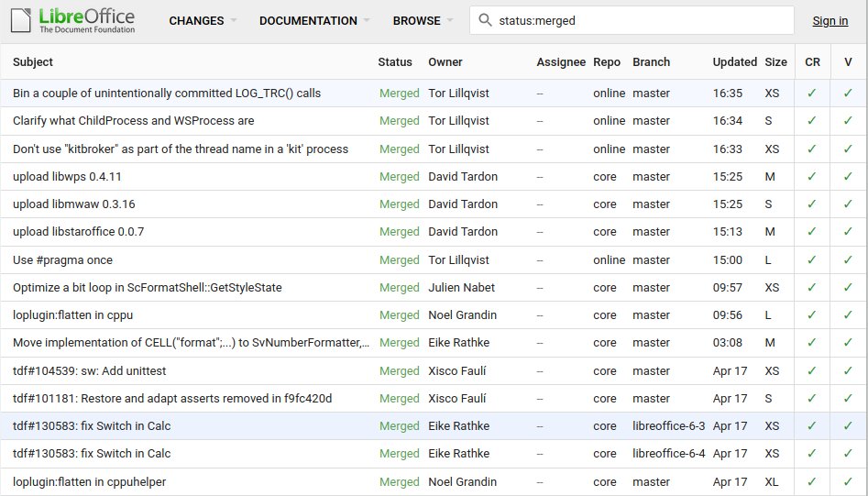Open change 'upload libmwaw 0.3.16'
Screen dimensions: 868x496
tap(73, 204)
